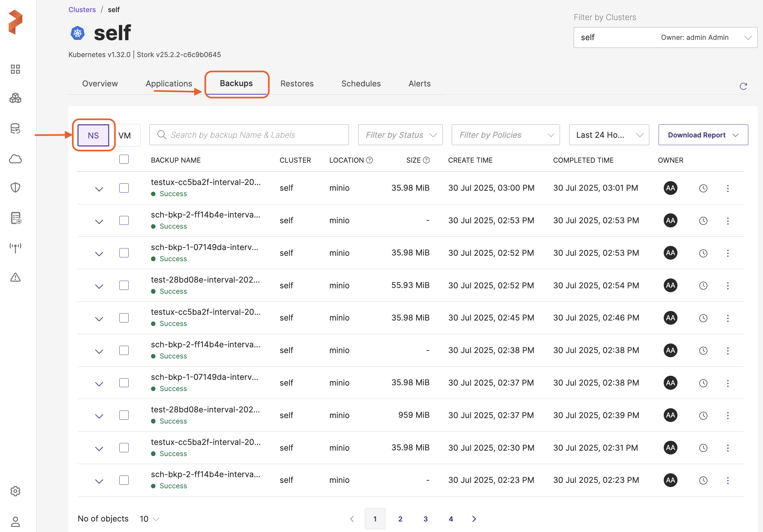Tick checkbox for the 959 MiB backup
This screenshot has width=763, height=532.
pos(124,415)
